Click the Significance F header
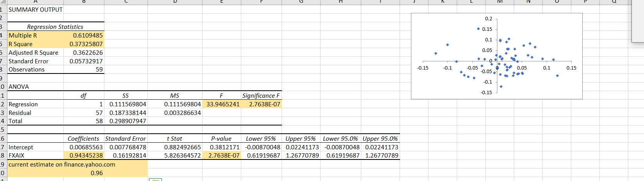 [x=261, y=95]
